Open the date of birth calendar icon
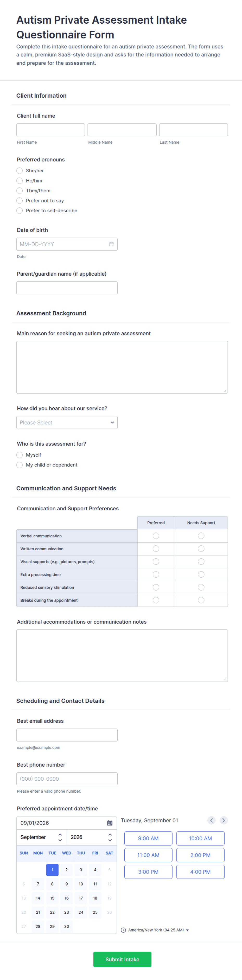This screenshot has width=242, height=980. click(x=111, y=244)
